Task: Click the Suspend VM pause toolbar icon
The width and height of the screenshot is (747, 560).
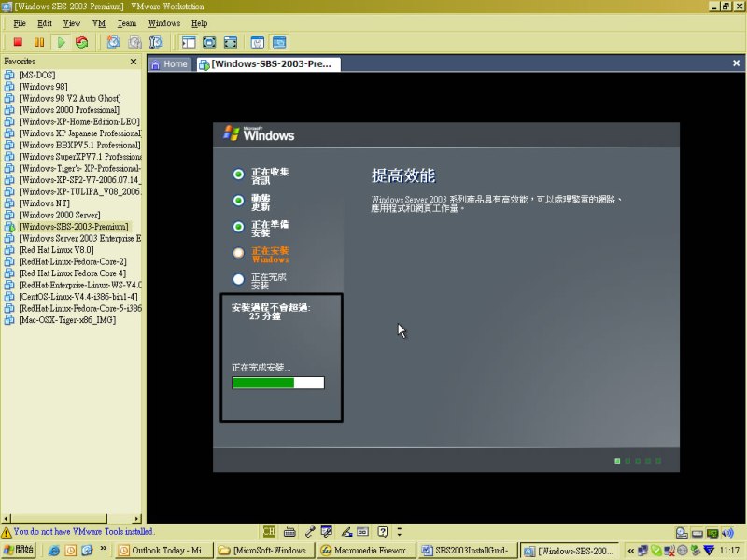Action: point(39,42)
